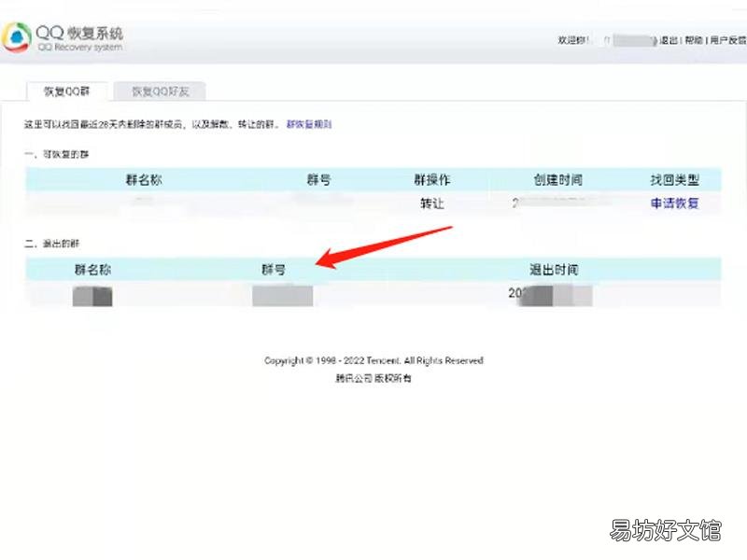Open the 群恢复规则 link
This screenshot has width=747, height=560.
(309, 124)
